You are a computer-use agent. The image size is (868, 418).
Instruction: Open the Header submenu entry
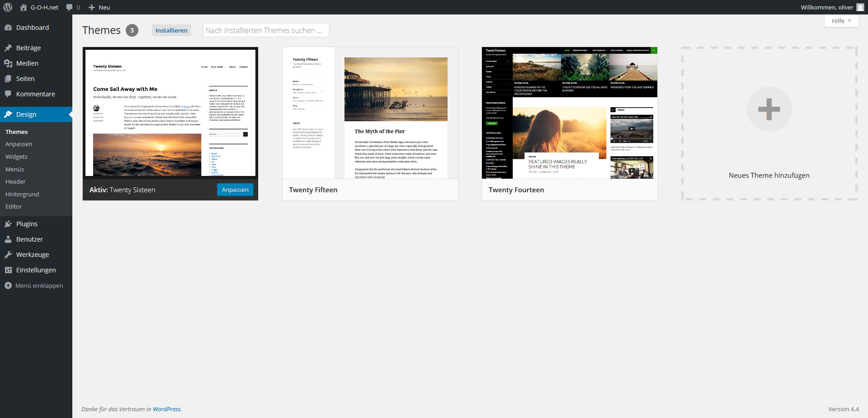[15, 181]
